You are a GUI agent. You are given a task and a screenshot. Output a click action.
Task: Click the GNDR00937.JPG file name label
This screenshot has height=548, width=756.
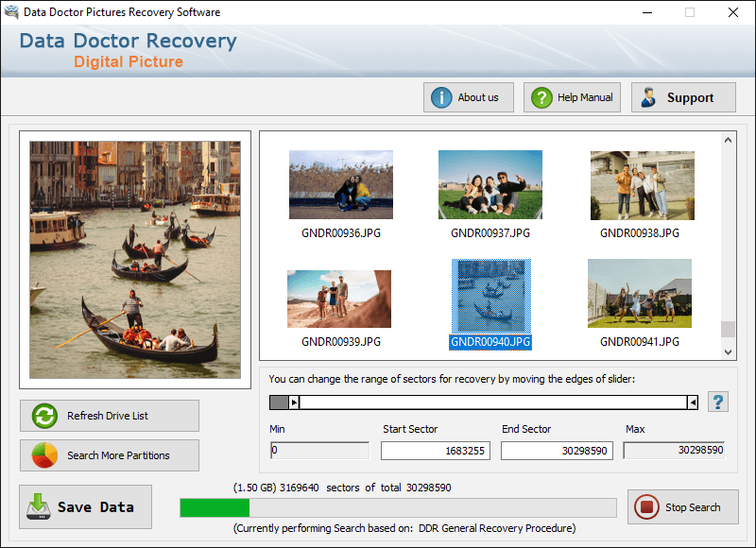coord(490,233)
